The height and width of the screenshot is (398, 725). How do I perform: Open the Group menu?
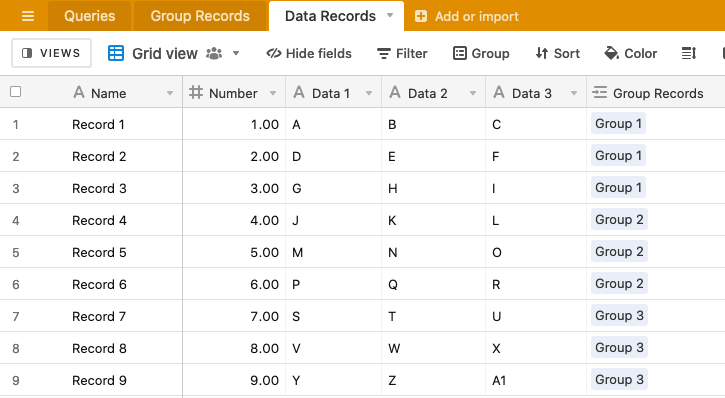(481, 54)
